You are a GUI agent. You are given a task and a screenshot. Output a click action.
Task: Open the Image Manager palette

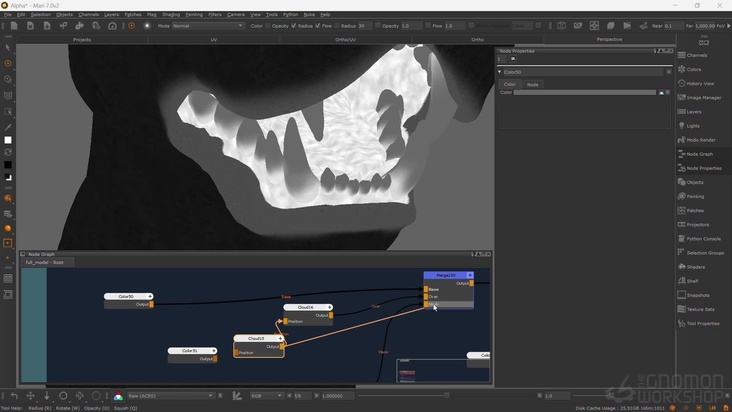pyautogui.click(x=699, y=98)
